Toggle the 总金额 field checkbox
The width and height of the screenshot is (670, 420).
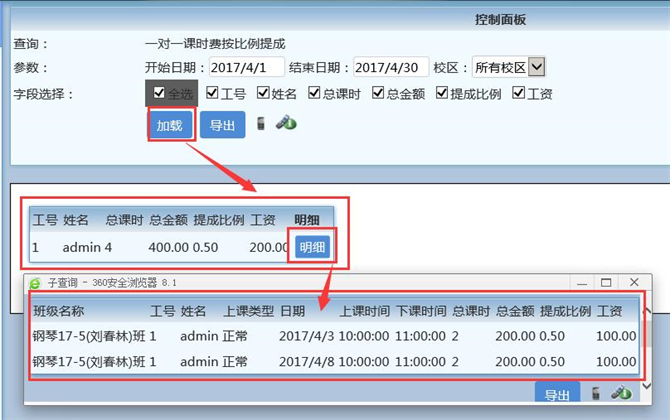coord(378,92)
